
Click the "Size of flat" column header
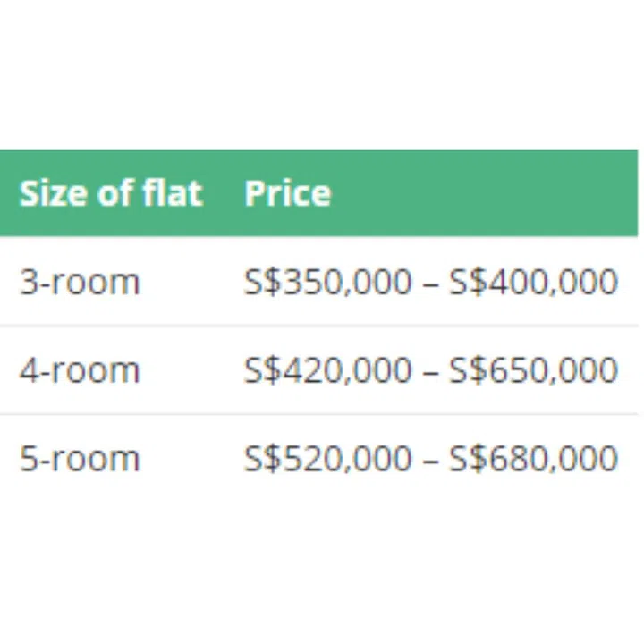pos(111,193)
